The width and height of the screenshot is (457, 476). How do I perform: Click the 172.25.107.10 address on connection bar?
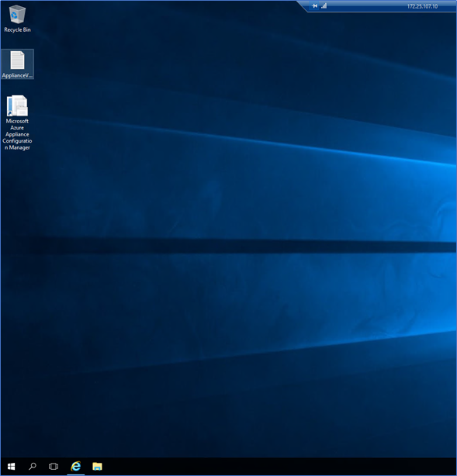[422, 6]
